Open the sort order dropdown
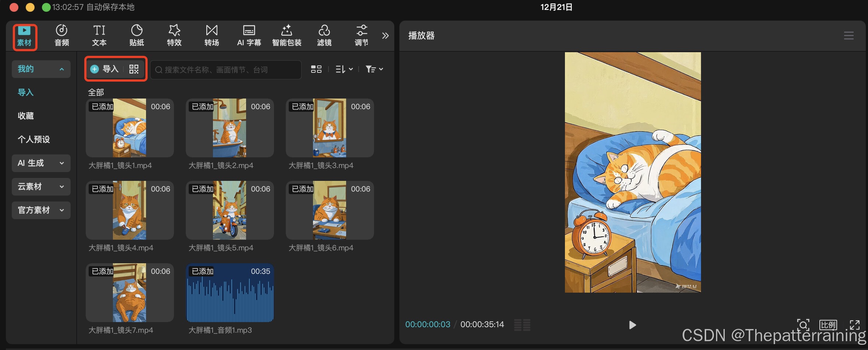Screen dimensions: 868x350 pos(344,69)
